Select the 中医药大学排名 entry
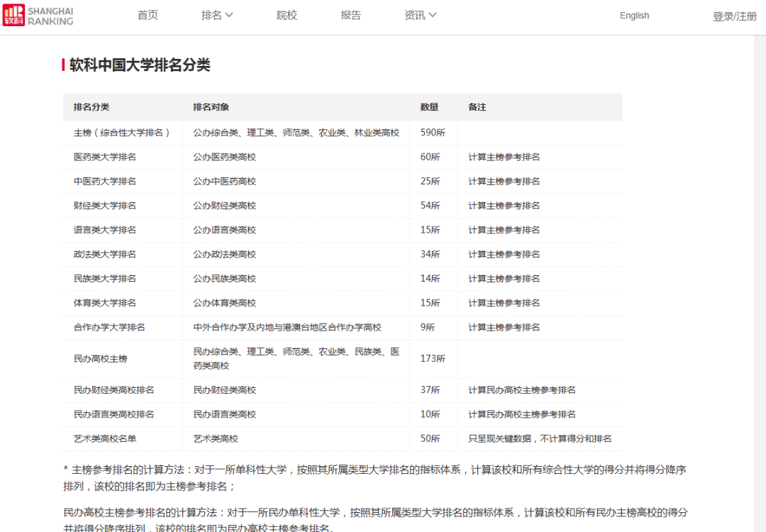Viewport: 766px width, 532px height. point(105,181)
